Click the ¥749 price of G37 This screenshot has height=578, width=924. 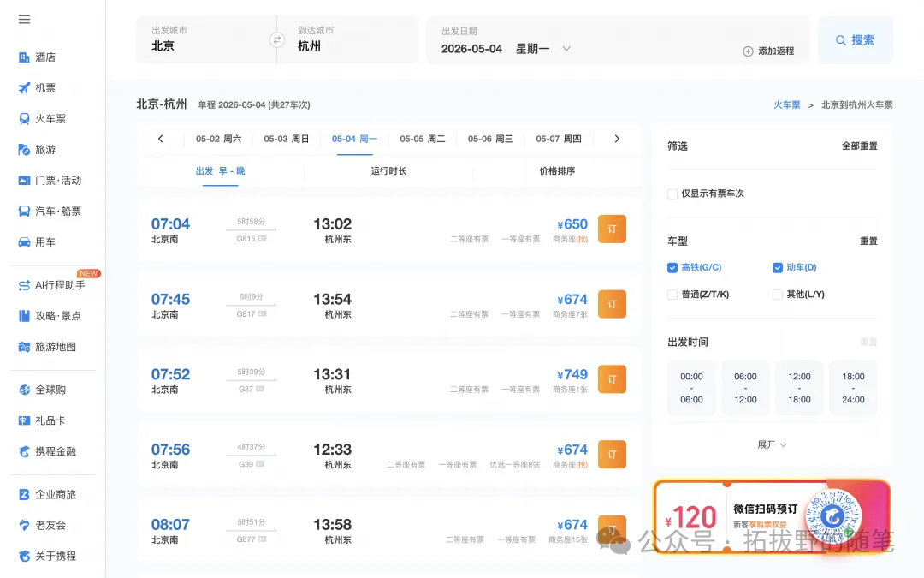pos(572,374)
